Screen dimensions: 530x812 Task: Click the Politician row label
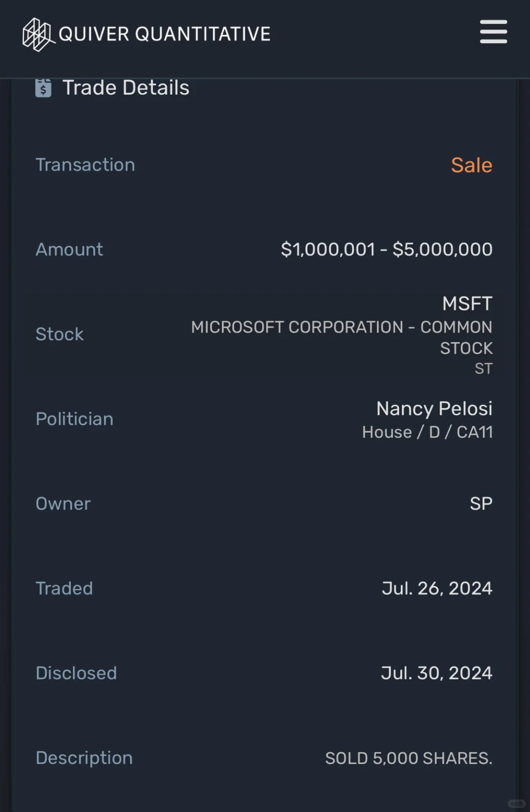point(75,419)
